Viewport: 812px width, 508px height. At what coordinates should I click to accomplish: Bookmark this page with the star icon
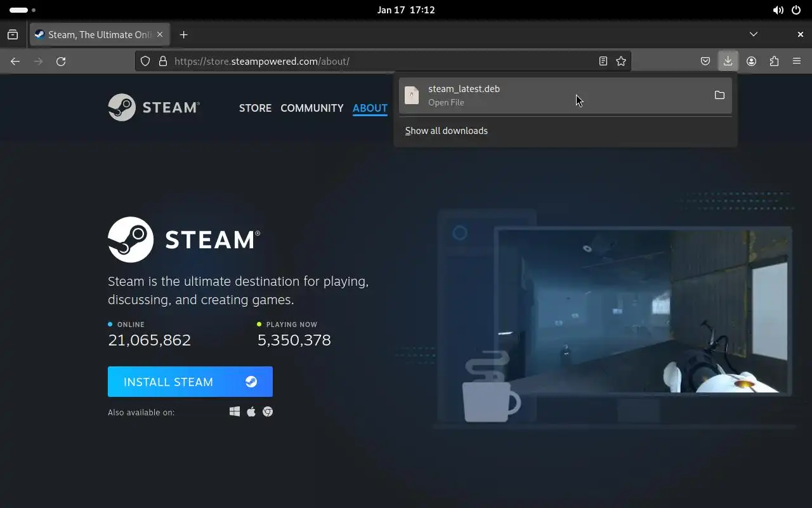621,61
